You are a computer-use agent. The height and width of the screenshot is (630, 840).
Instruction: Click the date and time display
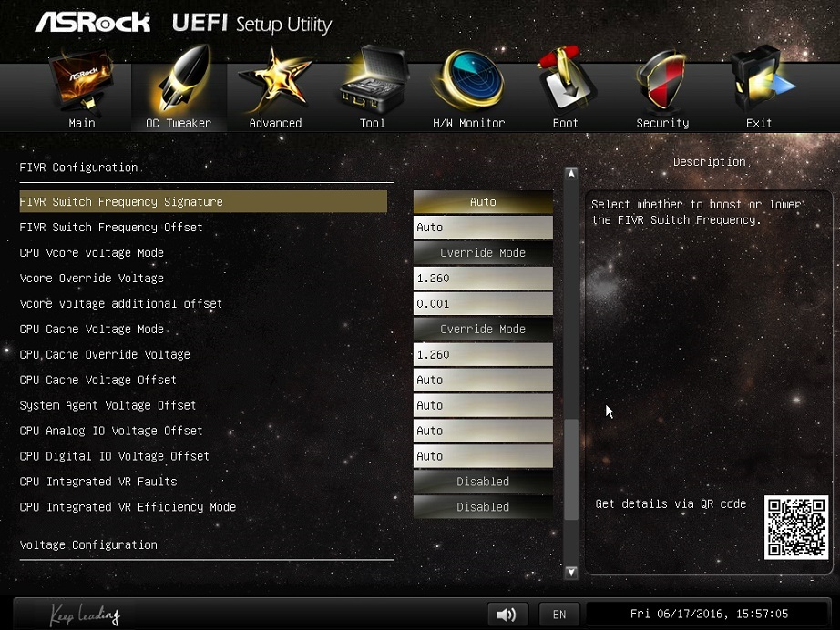(708, 614)
